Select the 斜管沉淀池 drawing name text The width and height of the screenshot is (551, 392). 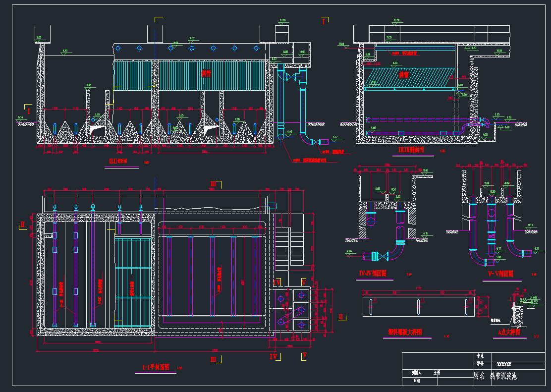[503, 377]
